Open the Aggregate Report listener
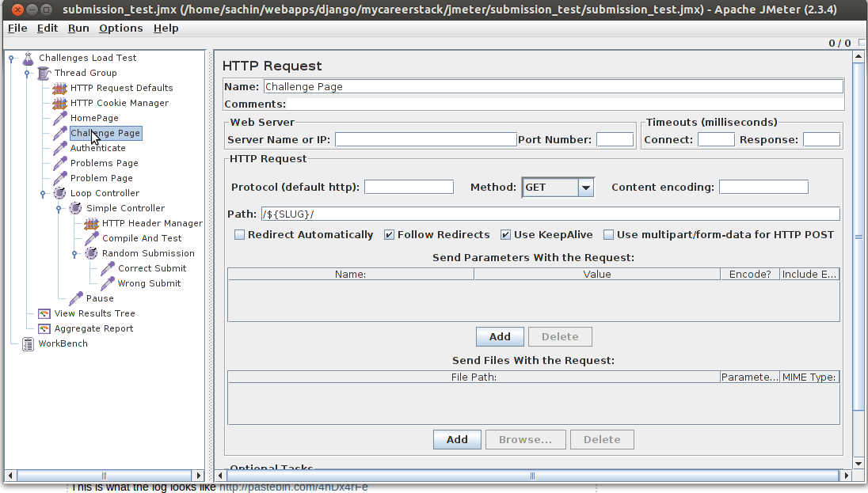Screen dimensions: 868x493 [89, 328]
